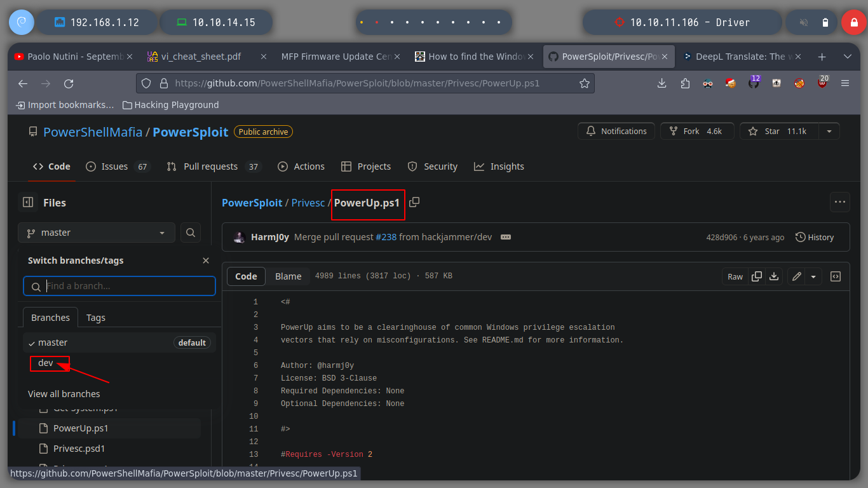Screen dimensions: 868x488
Task: Open the symbols pane icon
Action: click(836, 276)
